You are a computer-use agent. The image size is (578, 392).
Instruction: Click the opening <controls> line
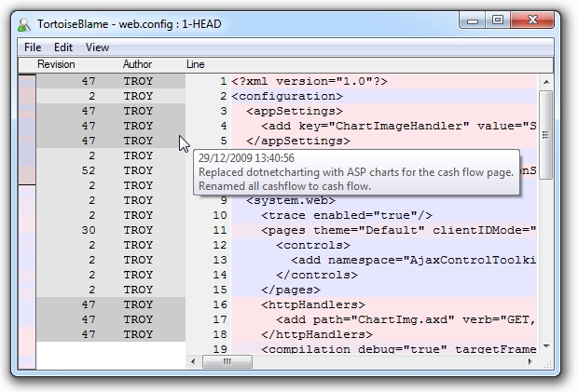coord(313,245)
